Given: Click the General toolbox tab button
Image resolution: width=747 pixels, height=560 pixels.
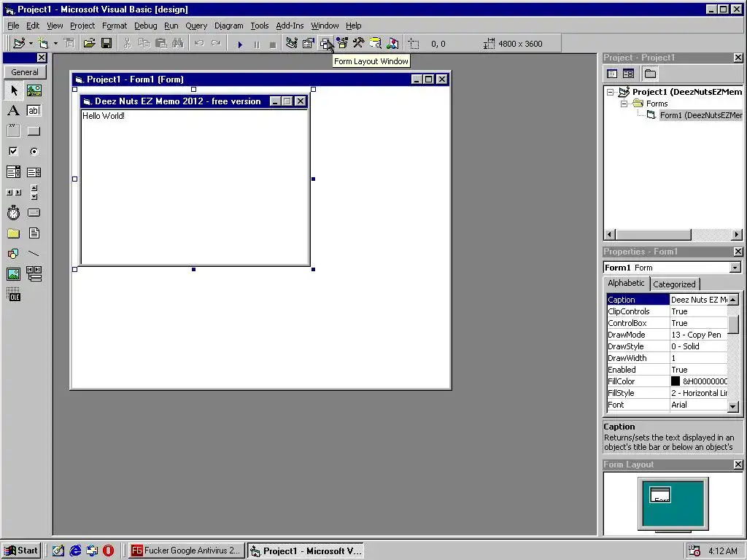Looking at the screenshot, I should (25, 72).
